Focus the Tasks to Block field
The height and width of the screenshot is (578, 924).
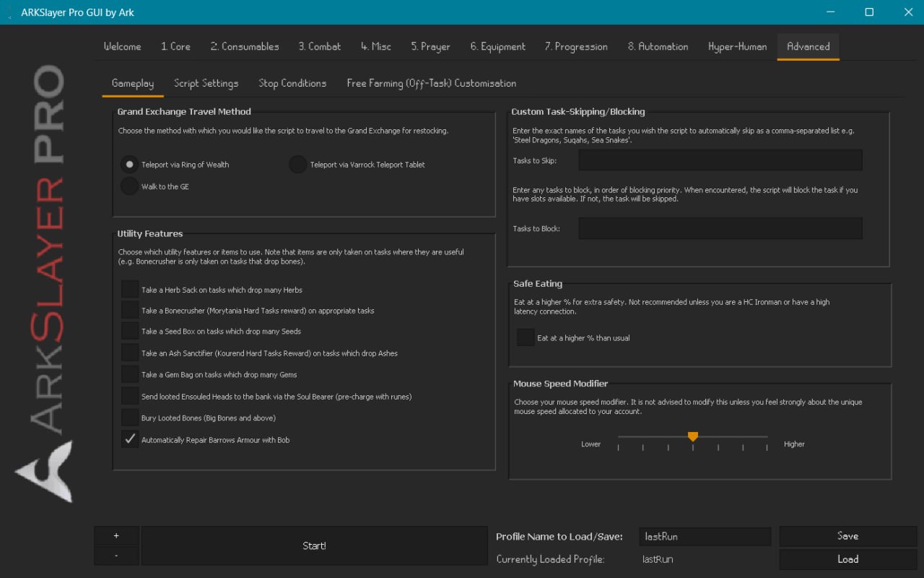720,228
